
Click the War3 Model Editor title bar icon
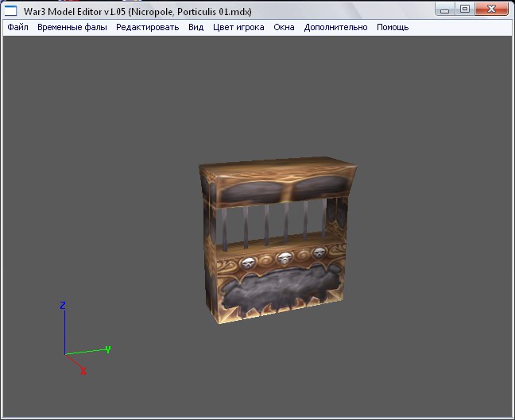pyautogui.click(x=12, y=10)
